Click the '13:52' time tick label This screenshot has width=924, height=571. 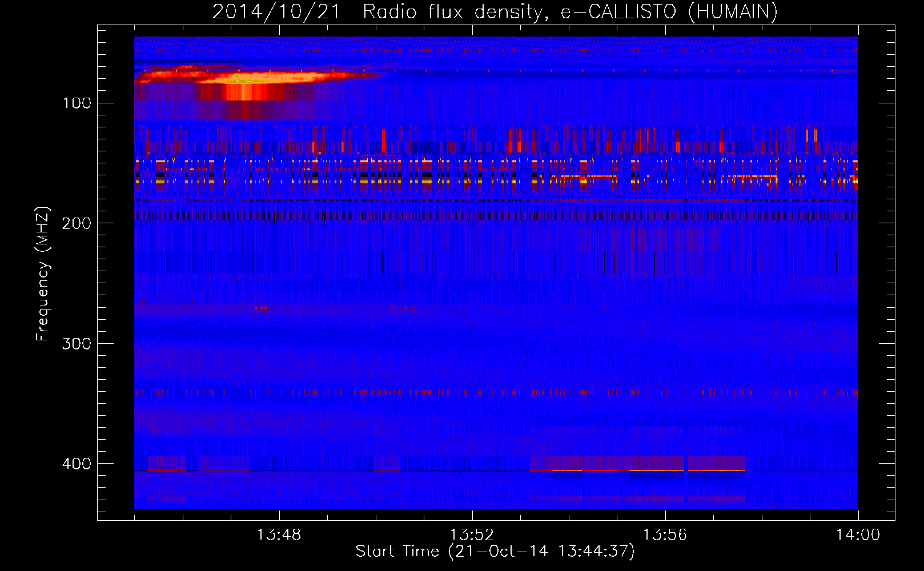[x=472, y=534]
